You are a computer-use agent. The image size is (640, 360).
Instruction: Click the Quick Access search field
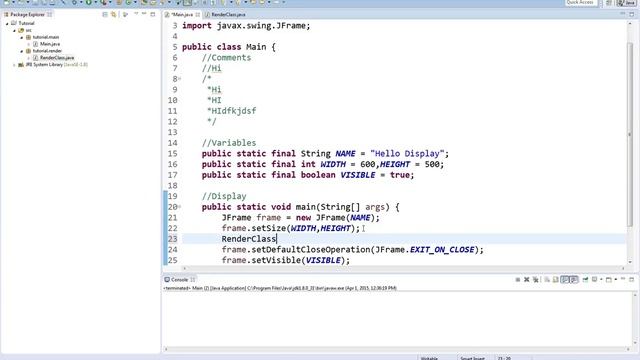click(581, 2)
